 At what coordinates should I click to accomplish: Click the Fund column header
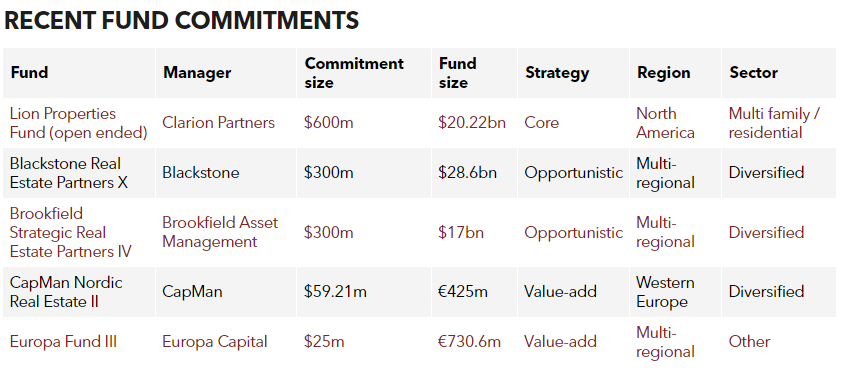point(29,73)
